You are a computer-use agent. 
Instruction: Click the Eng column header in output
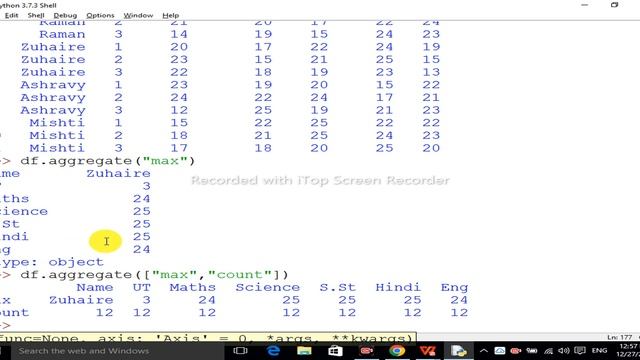(454, 288)
